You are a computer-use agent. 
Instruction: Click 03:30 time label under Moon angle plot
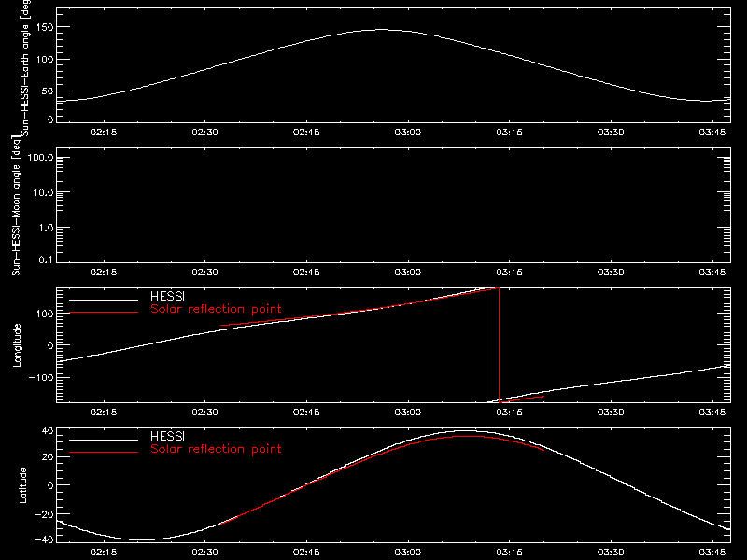611,272
